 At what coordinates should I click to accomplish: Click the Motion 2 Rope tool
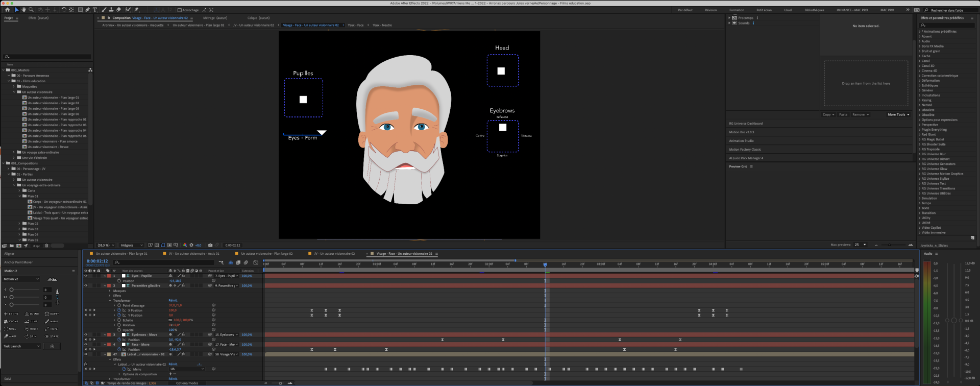click(51, 329)
